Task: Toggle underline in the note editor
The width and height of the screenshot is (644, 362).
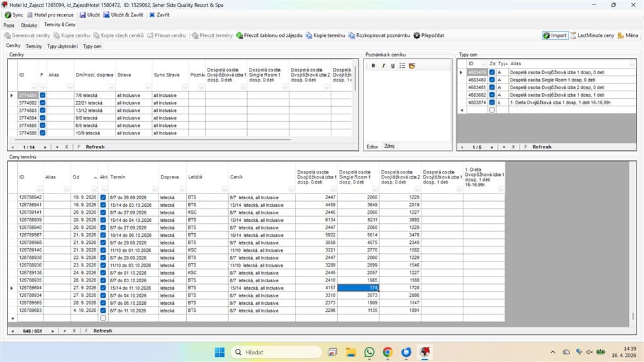Action: pyautogui.click(x=392, y=65)
